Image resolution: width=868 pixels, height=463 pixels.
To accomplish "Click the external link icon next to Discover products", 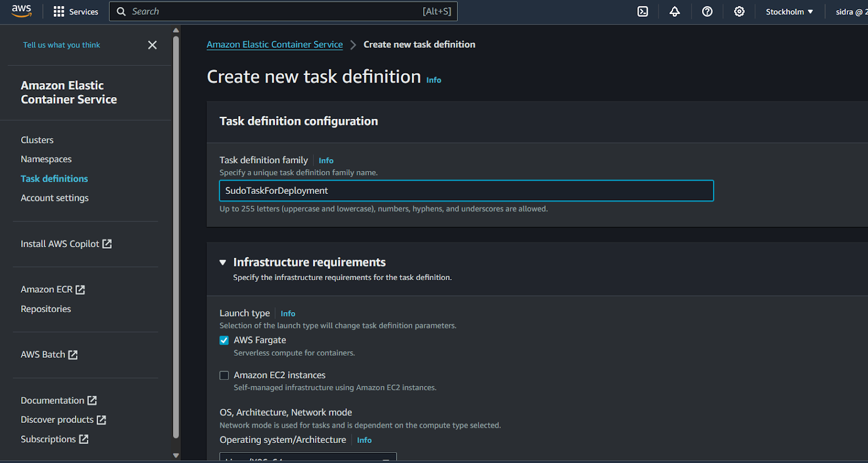I will pos(101,420).
